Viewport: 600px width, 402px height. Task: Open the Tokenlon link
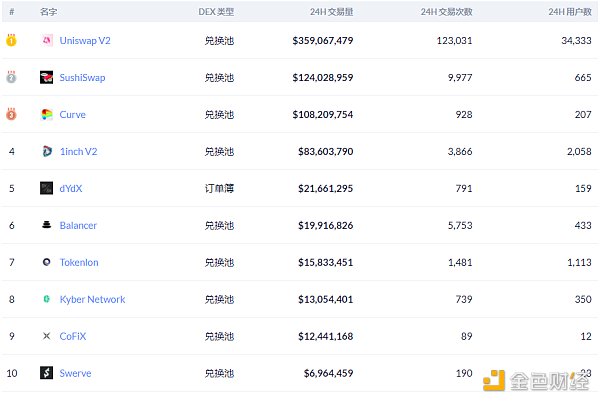[x=79, y=262]
